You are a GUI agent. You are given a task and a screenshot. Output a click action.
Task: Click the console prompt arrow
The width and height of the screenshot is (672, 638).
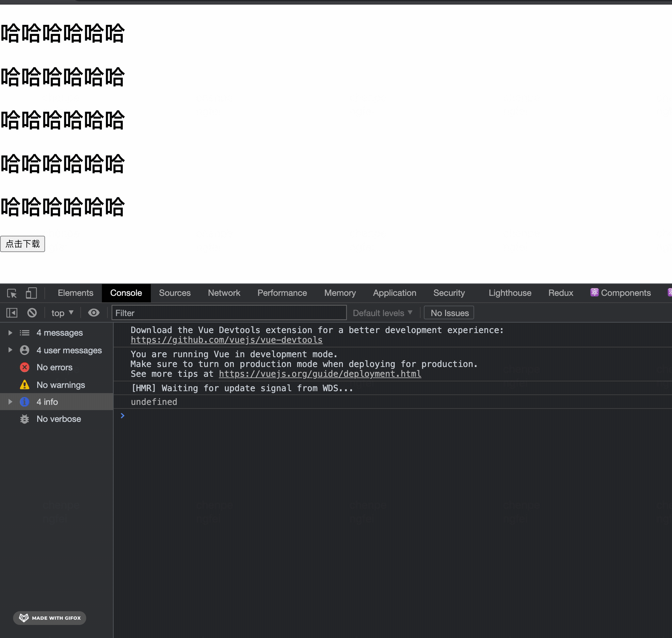click(123, 415)
